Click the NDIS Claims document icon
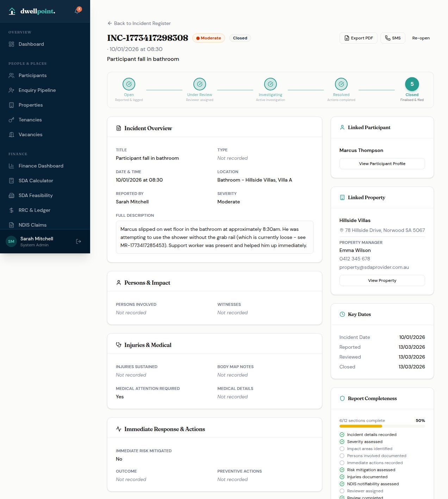The width and height of the screenshot is (448, 499). click(x=11, y=225)
